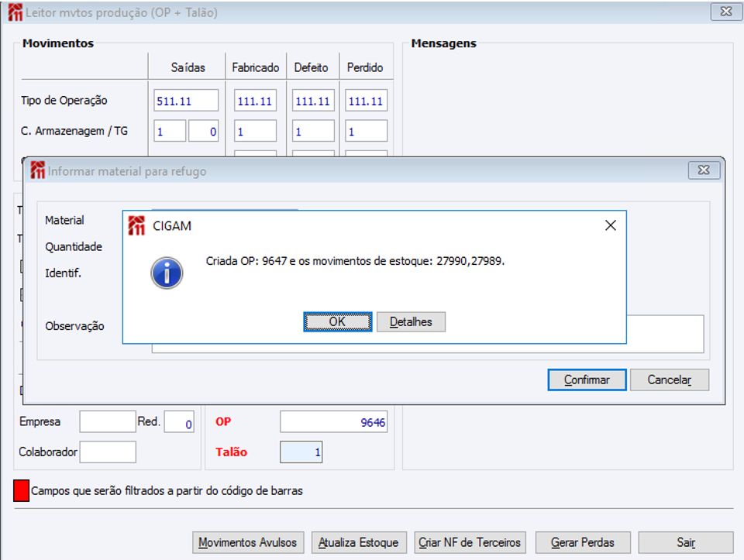Select the Saídas Tipo de Operação field 511.11

coord(186,101)
